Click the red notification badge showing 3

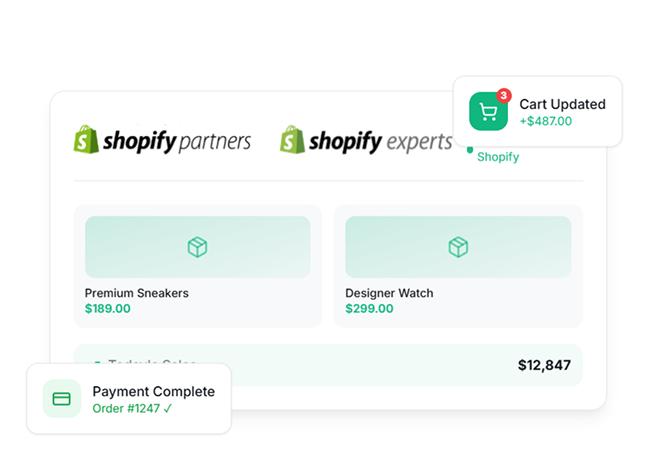click(x=503, y=96)
